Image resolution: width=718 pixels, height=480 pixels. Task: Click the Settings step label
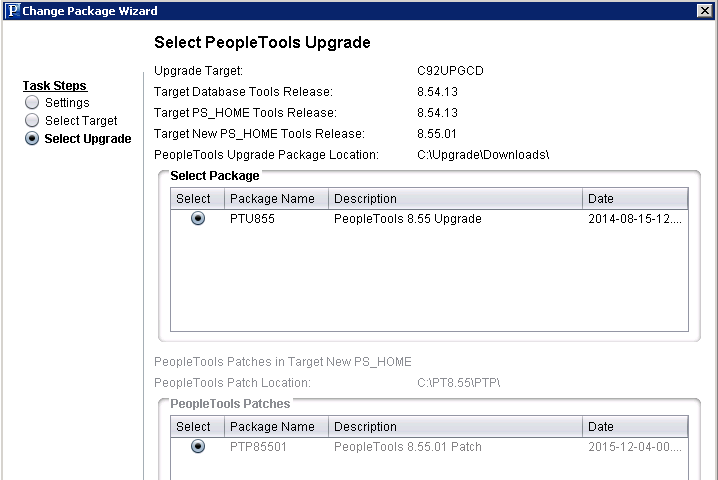67,103
